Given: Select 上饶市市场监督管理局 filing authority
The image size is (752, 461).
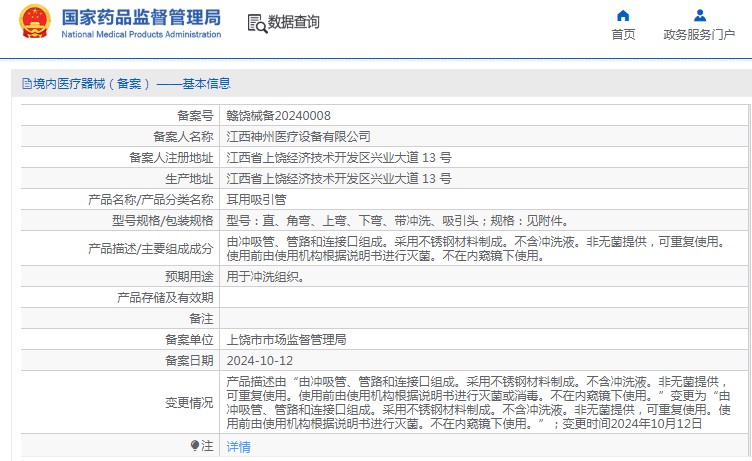Looking at the screenshot, I should tap(286, 340).
